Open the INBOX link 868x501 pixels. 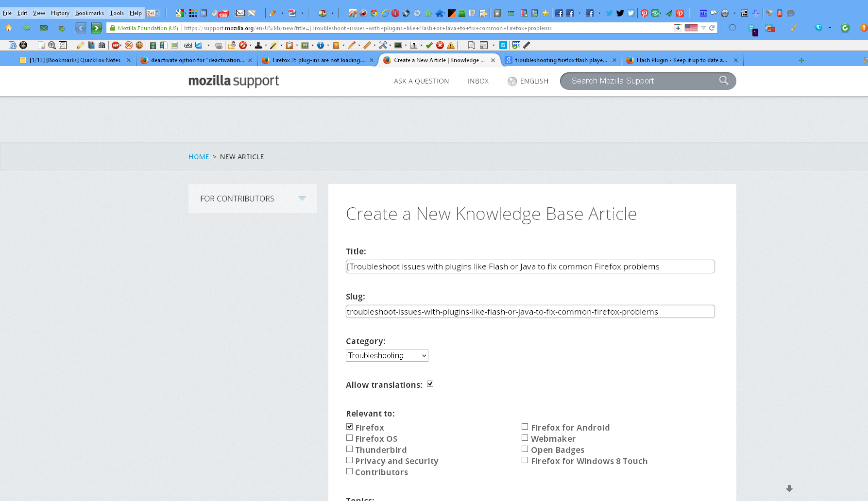478,81
